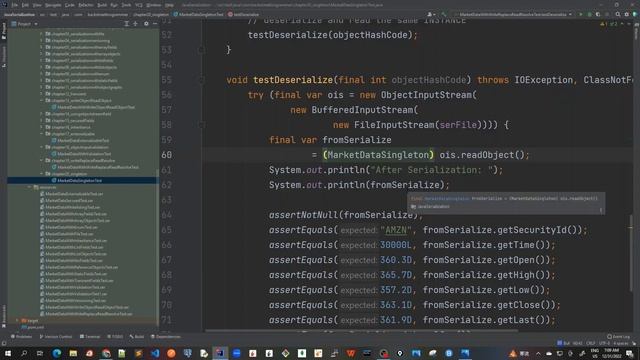Open more options in the quick documentation popup
The image size is (640, 360).
(x=601, y=210)
